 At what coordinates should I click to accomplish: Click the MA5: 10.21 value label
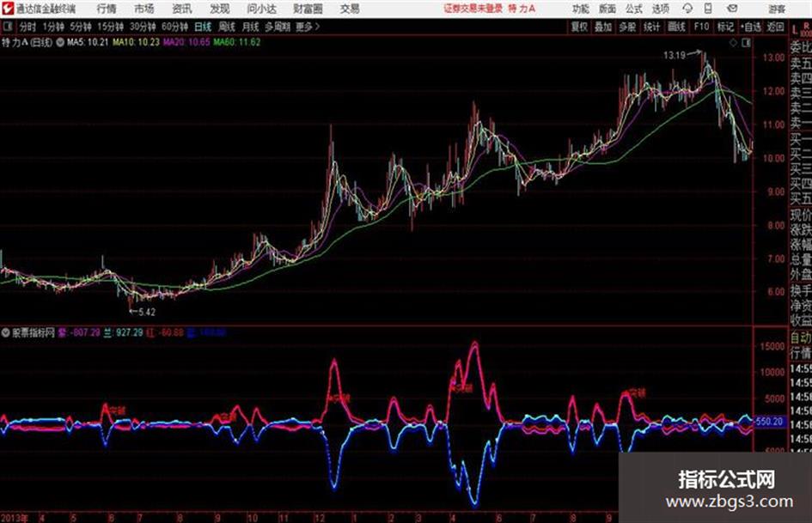(x=88, y=42)
